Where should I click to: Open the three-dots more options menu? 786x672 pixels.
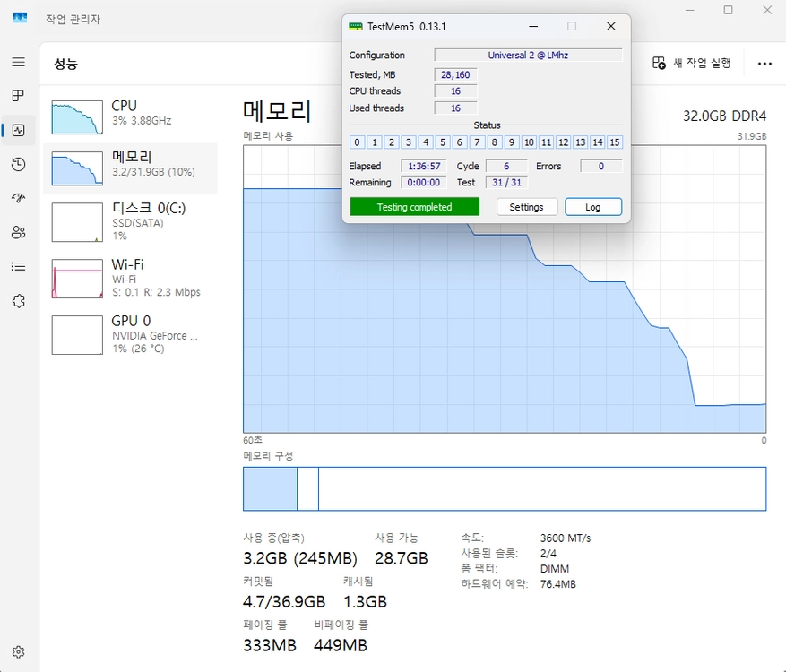[764, 63]
